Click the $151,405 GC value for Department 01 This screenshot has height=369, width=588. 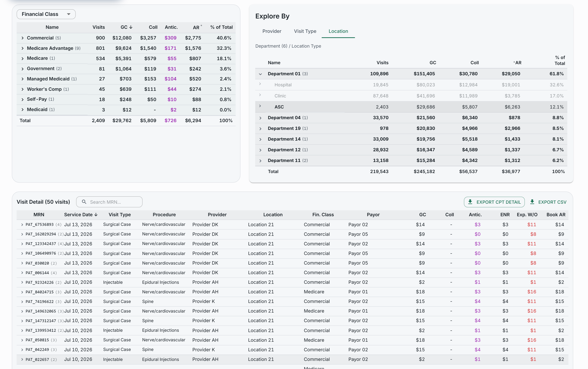coord(424,74)
